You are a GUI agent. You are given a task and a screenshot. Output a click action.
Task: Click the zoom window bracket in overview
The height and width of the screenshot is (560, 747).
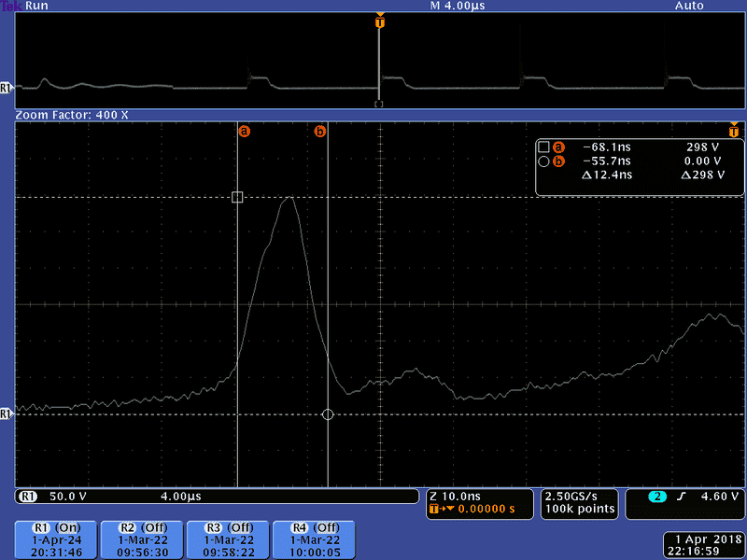click(378, 104)
